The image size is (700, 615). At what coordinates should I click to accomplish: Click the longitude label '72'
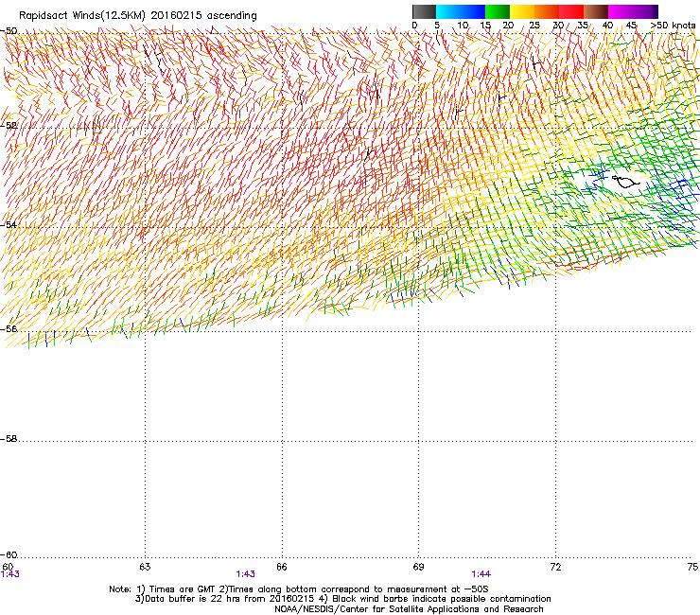(x=555, y=567)
